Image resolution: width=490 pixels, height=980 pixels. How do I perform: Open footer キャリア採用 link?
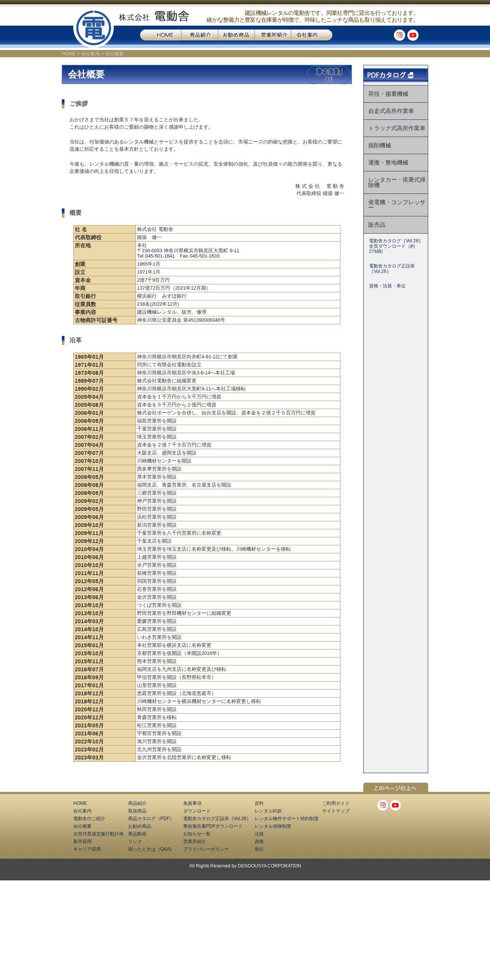click(87, 849)
